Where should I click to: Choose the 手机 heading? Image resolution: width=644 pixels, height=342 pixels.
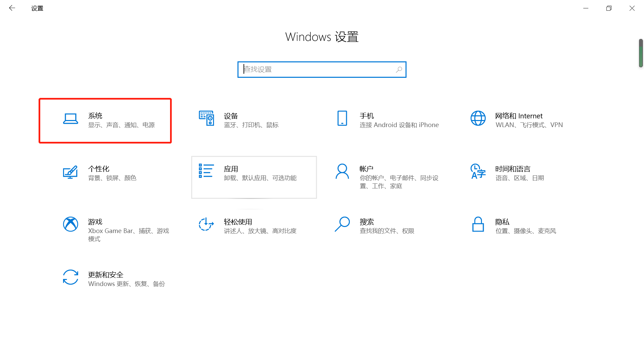coord(367,116)
